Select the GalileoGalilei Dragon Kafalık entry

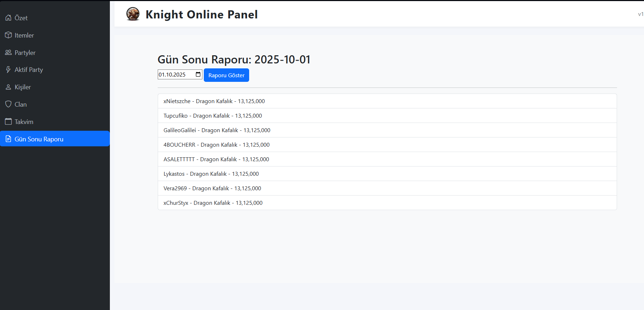pos(217,130)
